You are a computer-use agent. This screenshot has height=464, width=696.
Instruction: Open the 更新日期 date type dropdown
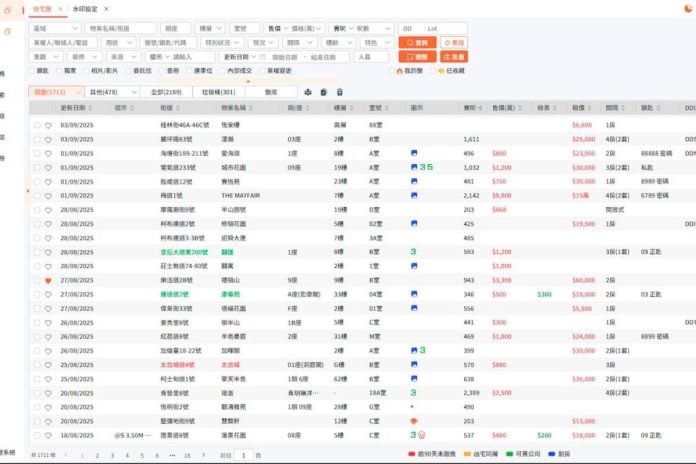coord(238,57)
